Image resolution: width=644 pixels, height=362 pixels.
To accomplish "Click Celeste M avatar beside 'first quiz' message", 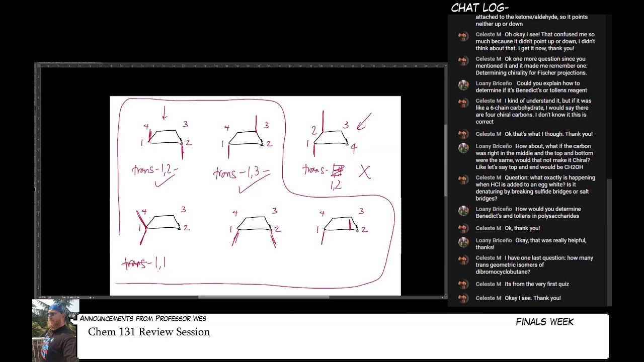I will click(x=463, y=285).
